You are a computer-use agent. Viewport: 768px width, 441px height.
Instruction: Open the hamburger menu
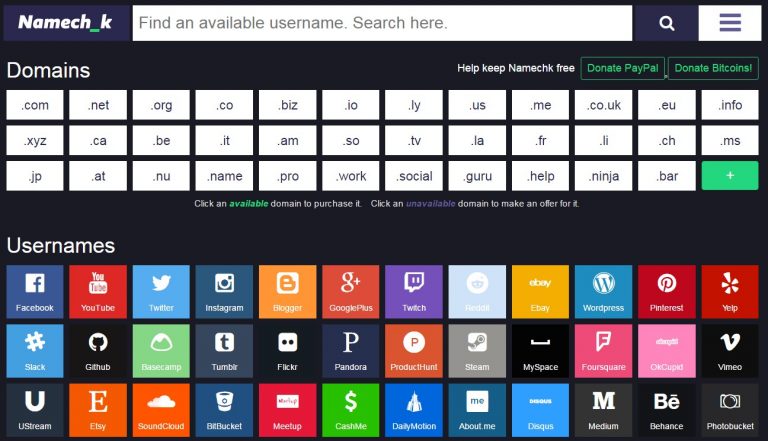[729, 23]
